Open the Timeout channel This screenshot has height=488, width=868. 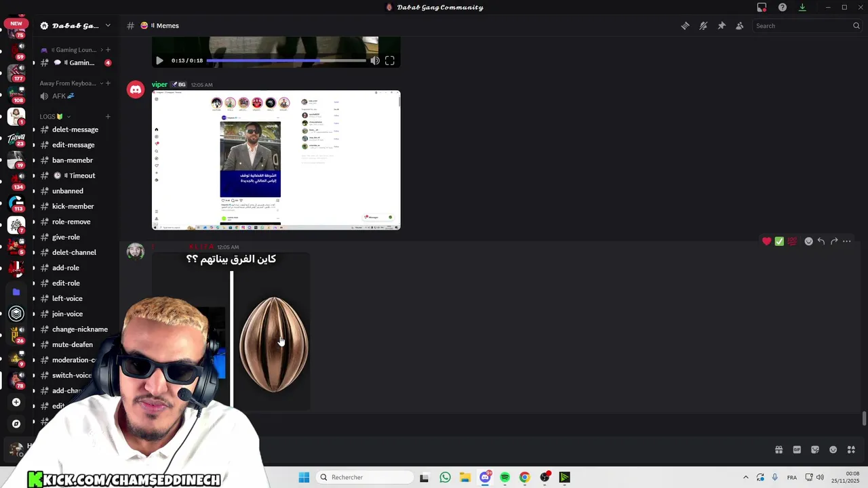point(75,176)
